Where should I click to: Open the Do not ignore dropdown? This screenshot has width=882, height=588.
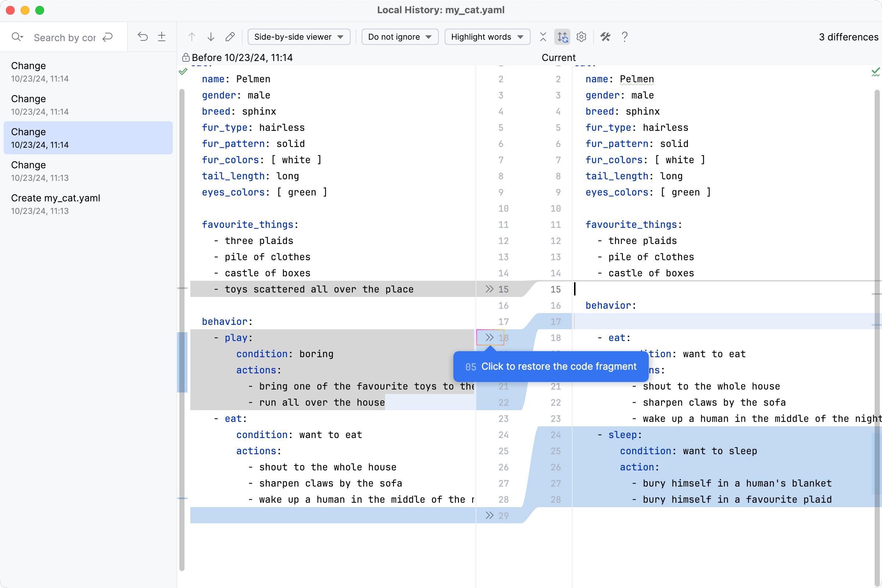click(x=399, y=37)
